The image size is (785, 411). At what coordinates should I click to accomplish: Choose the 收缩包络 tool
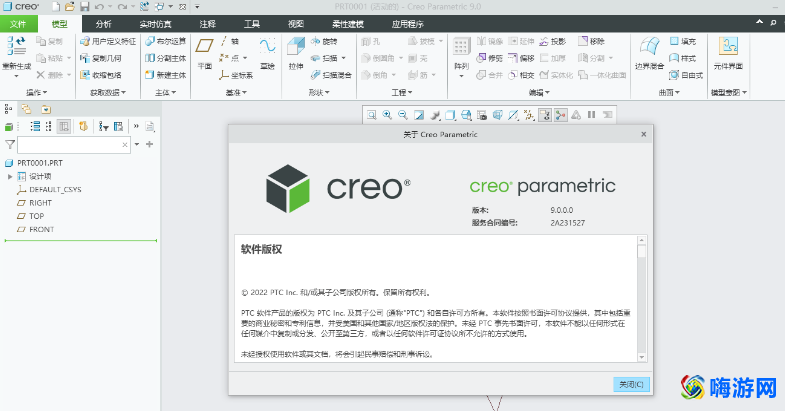[x=101, y=75]
